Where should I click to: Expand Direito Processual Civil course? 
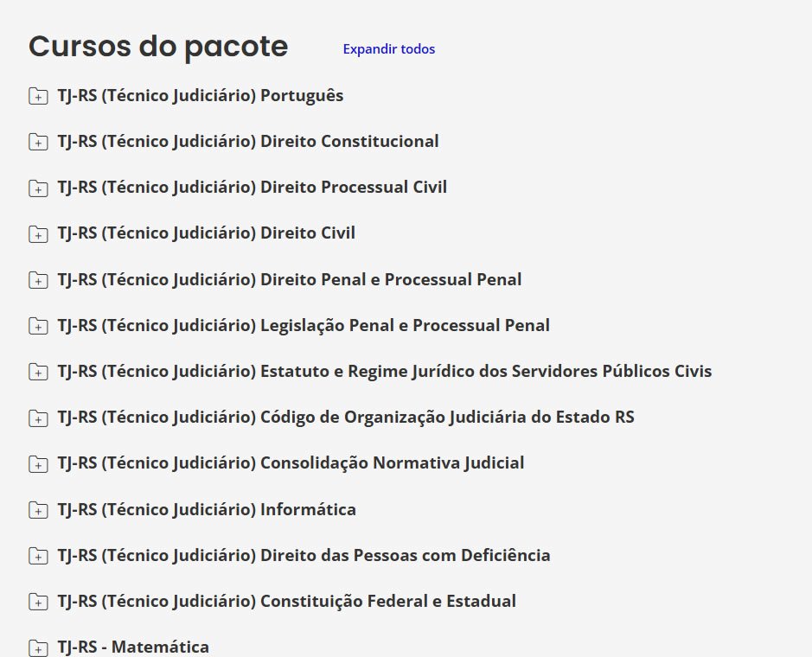[x=252, y=187]
